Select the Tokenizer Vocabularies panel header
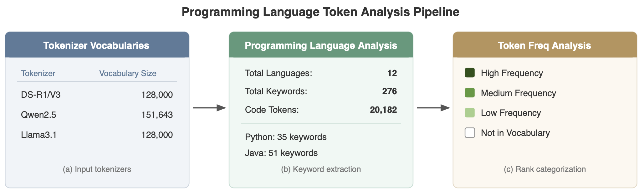The image size is (644, 196). [97, 45]
